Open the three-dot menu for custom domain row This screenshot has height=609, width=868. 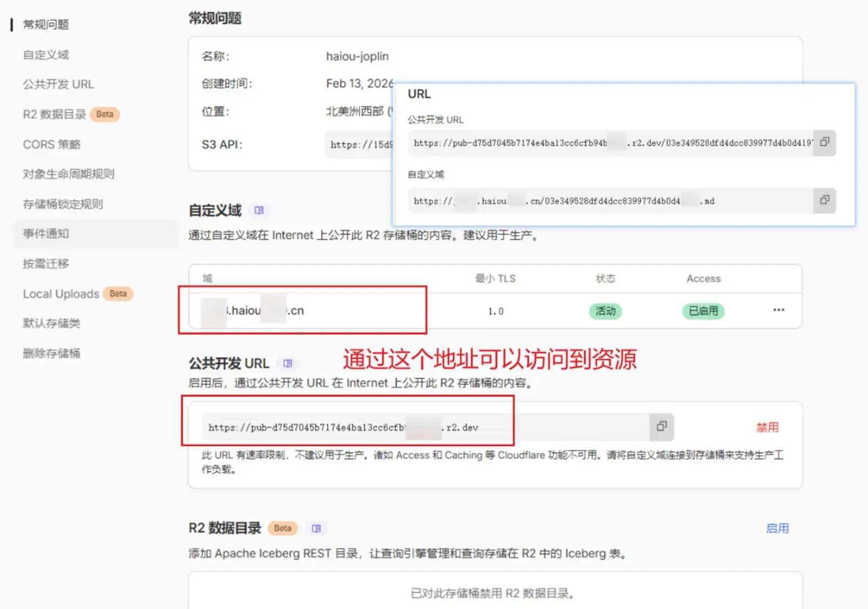(x=778, y=310)
